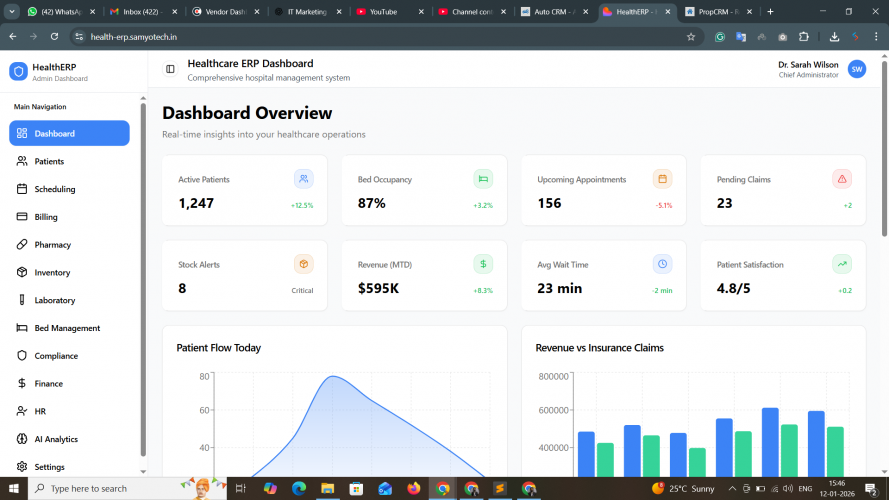Viewport: 889px width, 500px height.
Task: Open the Inventory section
Action: click(x=69, y=272)
